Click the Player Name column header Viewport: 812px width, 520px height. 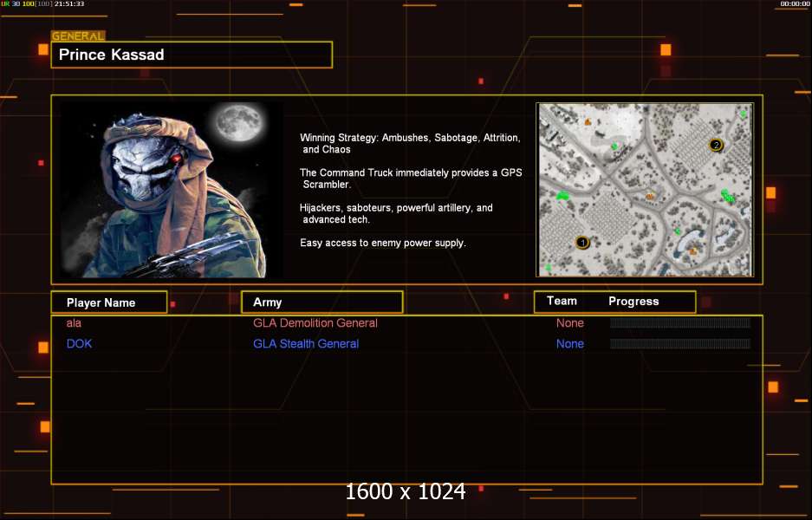[x=109, y=302]
